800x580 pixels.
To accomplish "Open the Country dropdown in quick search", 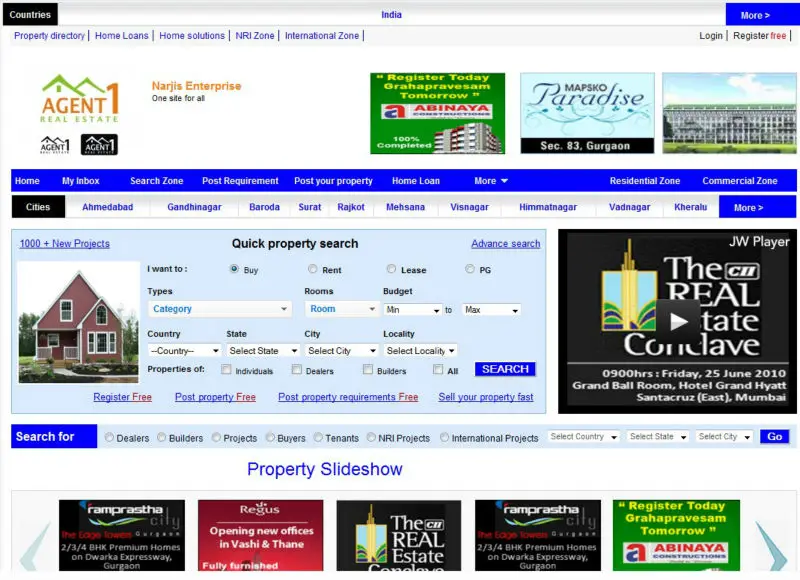I will click(x=184, y=351).
